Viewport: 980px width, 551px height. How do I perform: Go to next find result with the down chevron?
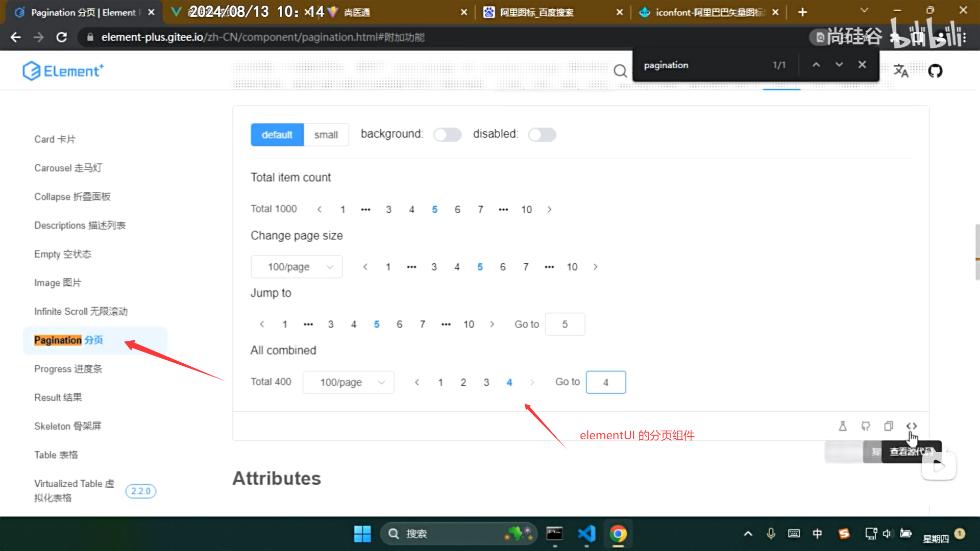(x=839, y=65)
